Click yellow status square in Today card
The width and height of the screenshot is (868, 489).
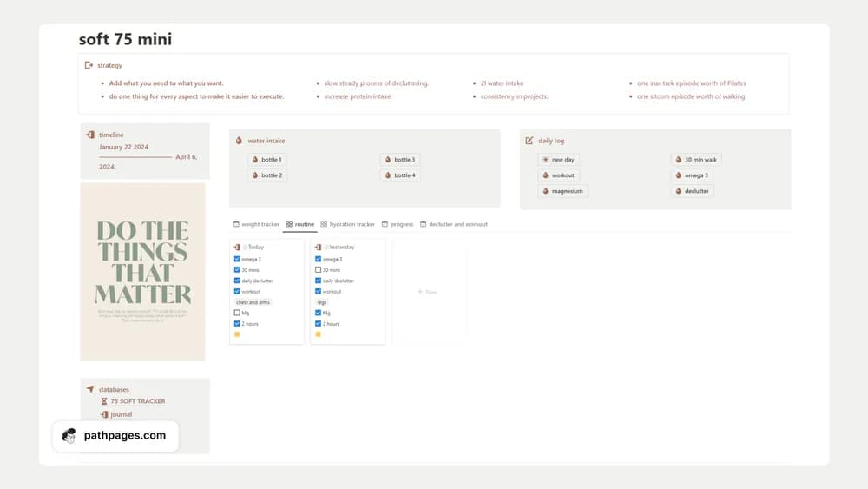[237, 334]
